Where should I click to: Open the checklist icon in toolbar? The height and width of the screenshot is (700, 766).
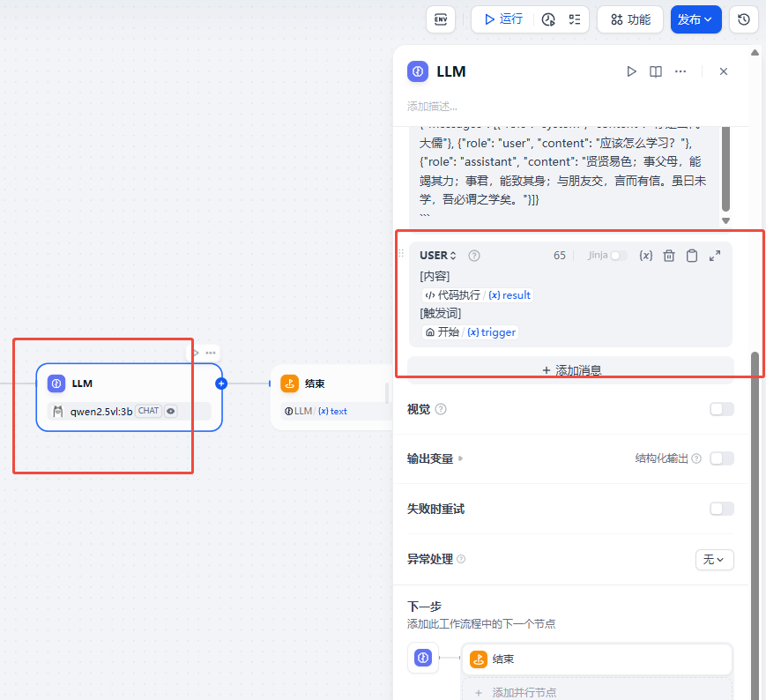[x=575, y=19]
